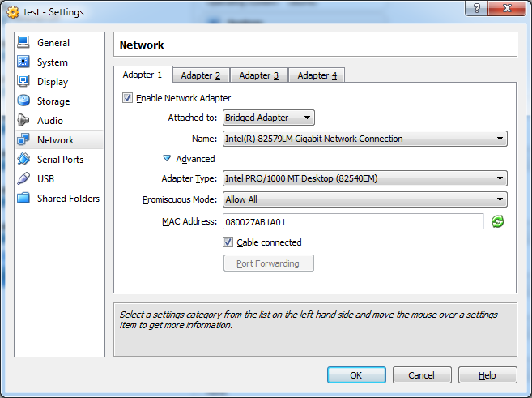Expand the Adapter Type dropdown

364,178
